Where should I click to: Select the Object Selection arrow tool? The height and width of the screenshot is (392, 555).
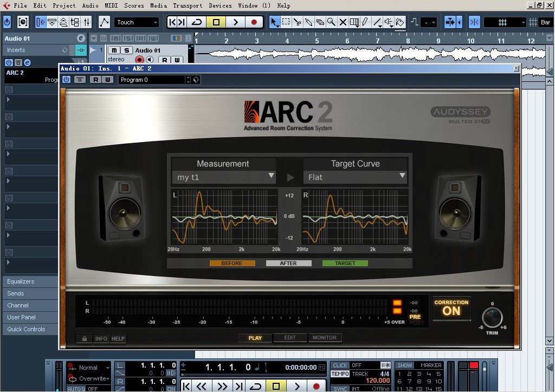coord(274,22)
